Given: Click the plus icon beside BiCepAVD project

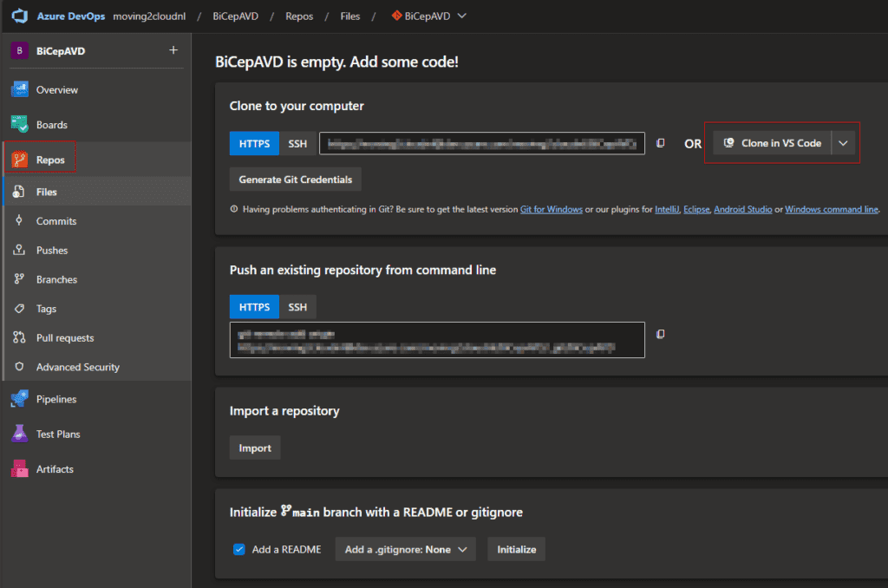Looking at the screenshot, I should click(173, 50).
